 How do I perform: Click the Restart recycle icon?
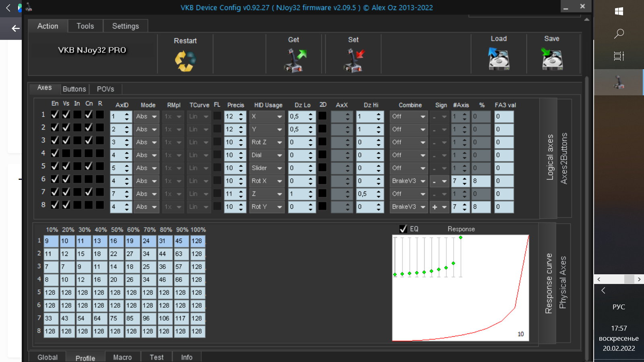click(x=185, y=61)
